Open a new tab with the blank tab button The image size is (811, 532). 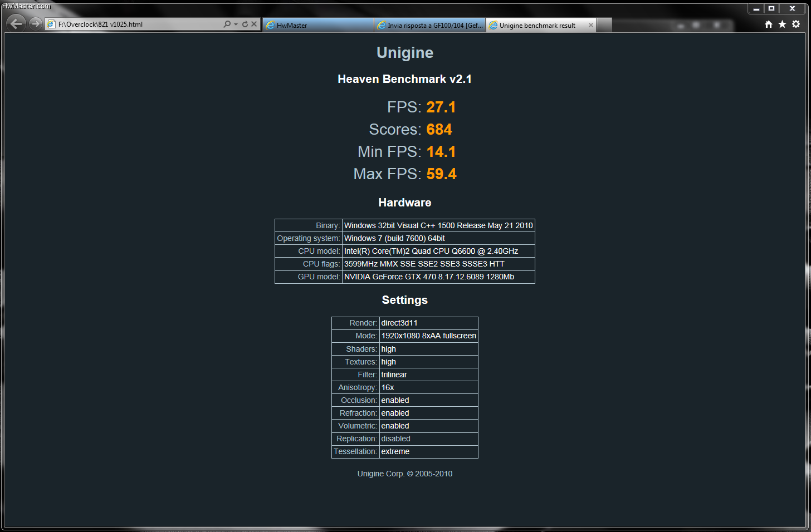[x=604, y=25]
